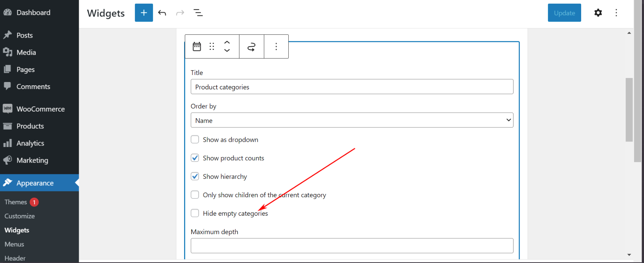Expand the Order by dropdown

(x=352, y=120)
